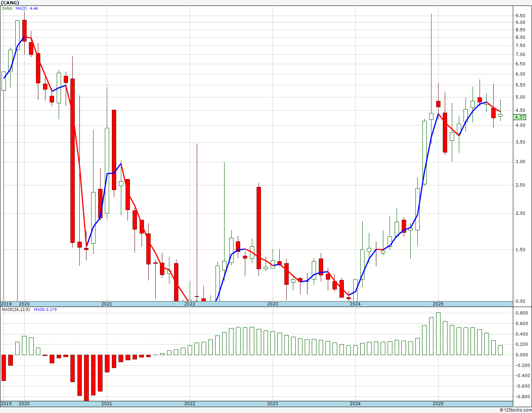Select the 4.46 moving average value
532x413 pixels.
34,8
